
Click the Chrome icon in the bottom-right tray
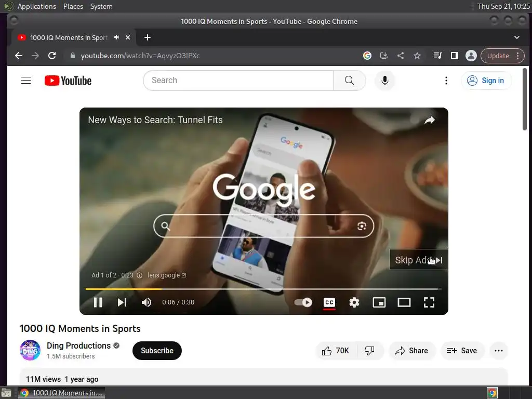[x=493, y=393]
